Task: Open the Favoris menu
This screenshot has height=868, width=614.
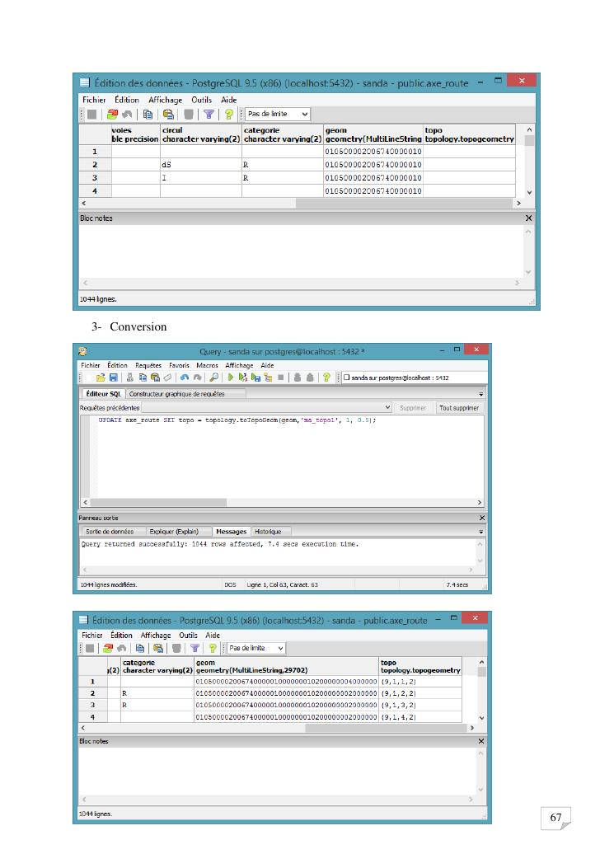Action: 179,364
